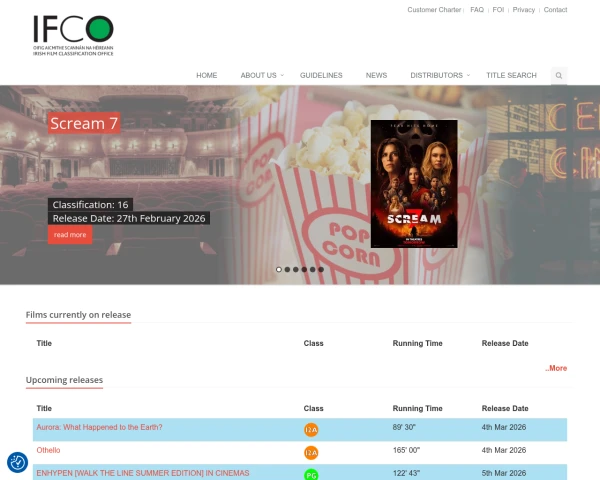Open the Contact link
Viewport: 600px width, 480px height.
point(556,10)
